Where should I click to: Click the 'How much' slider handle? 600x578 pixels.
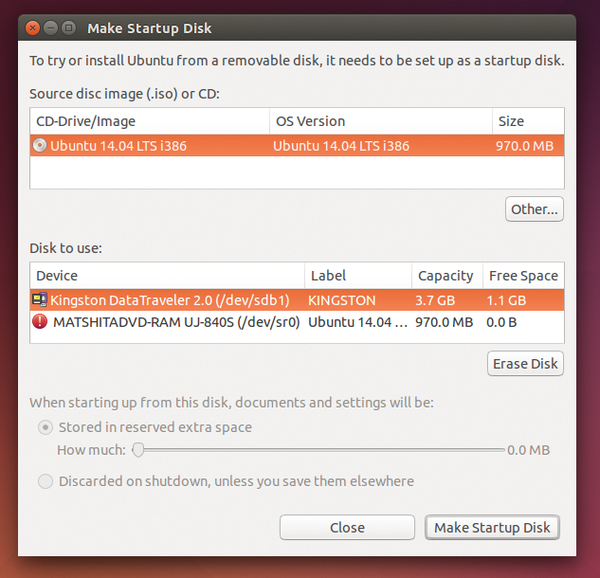click(x=139, y=450)
